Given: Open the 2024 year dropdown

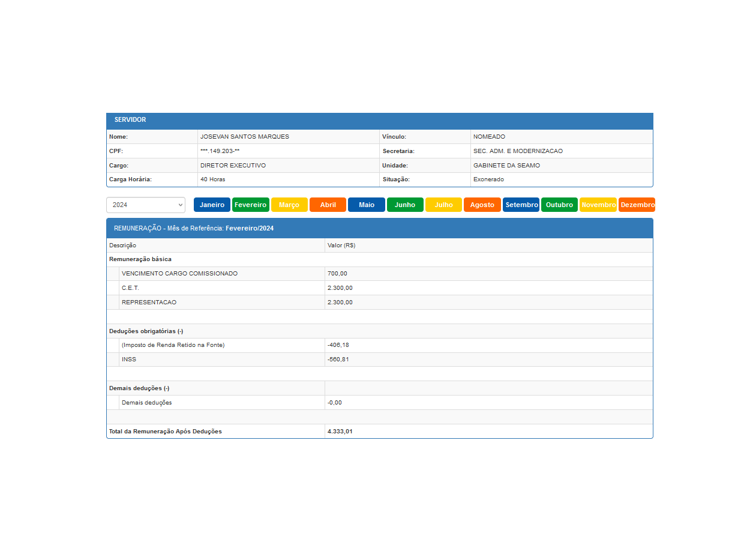Looking at the screenshot, I should [x=146, y=205].
